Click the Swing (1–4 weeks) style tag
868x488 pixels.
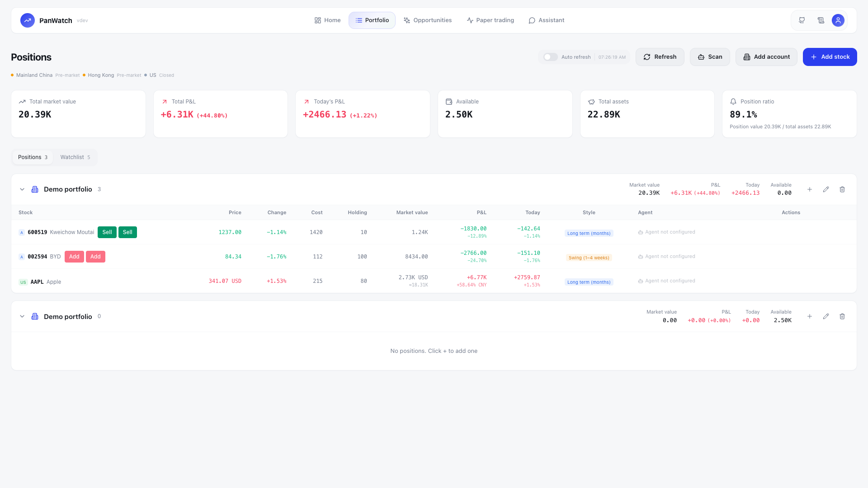pyautogui.click(x=589, y=258)
